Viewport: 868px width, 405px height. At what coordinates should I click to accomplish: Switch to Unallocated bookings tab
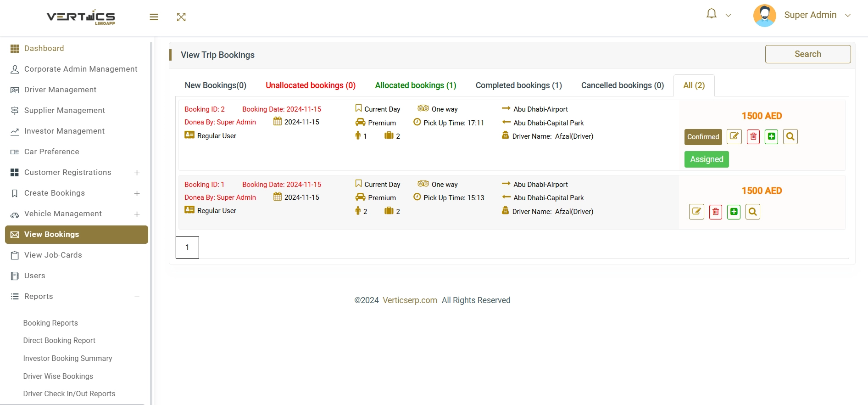tap(311, 85)
